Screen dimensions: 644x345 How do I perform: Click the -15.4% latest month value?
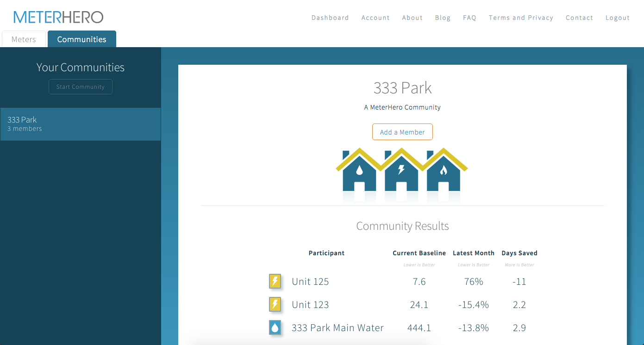tap(474, 304)
